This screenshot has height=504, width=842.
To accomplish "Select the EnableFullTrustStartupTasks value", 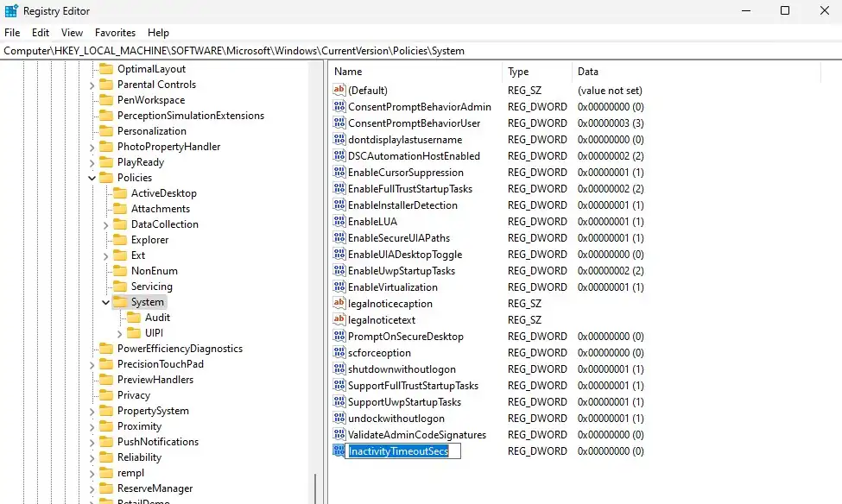I will [410, 188].
